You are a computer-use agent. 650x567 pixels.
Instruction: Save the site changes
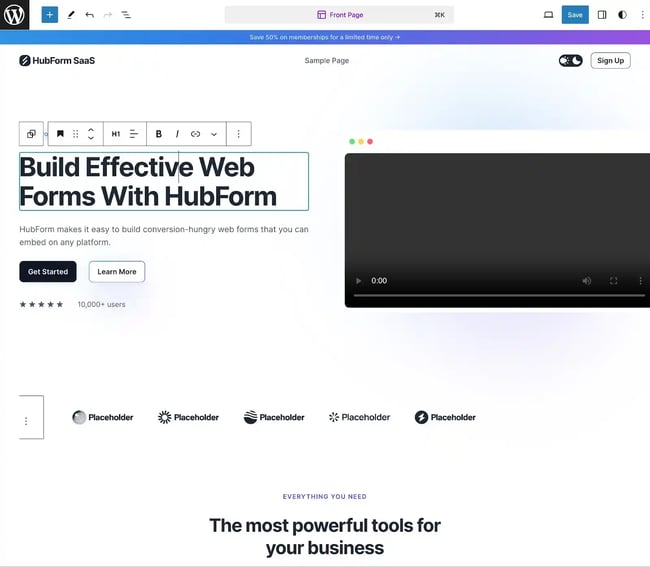coord(575,15)
